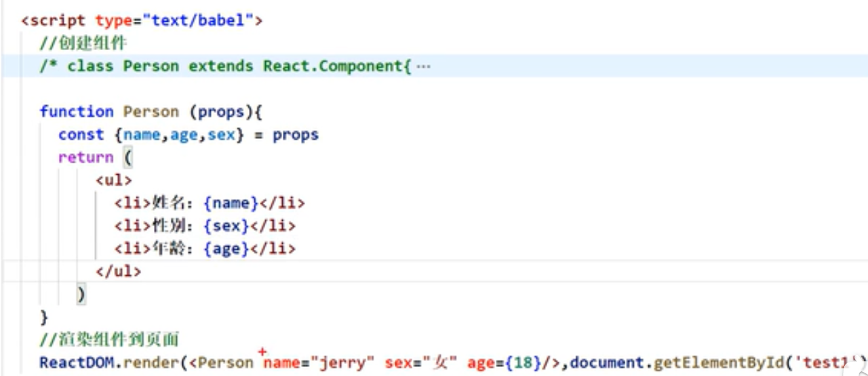Viewport: 868px width, 376px height.
Task: Expand the folded class Person code ellipsis
Action: tap(423, 66)
